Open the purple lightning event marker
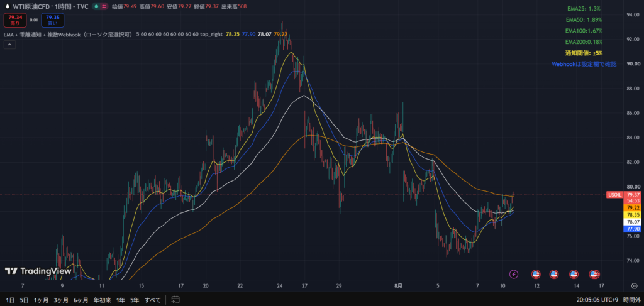The width and height of the screenshot is (644, 306). click(514, 274)
